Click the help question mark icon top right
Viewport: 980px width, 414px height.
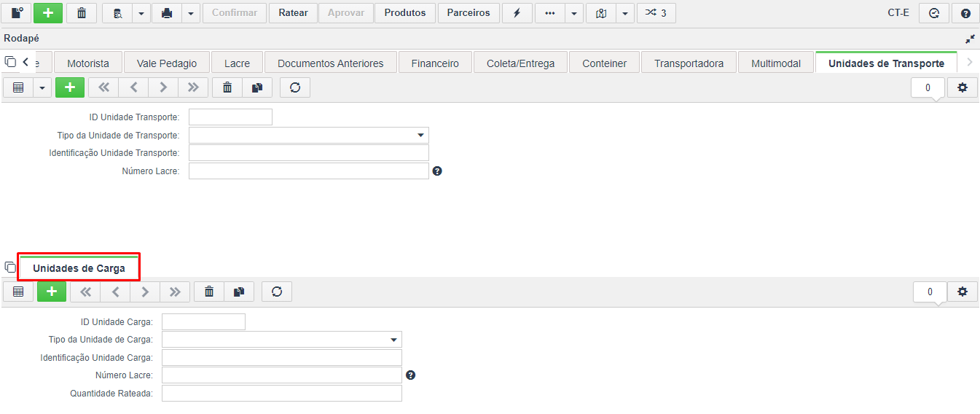click(x=965, y=13)
